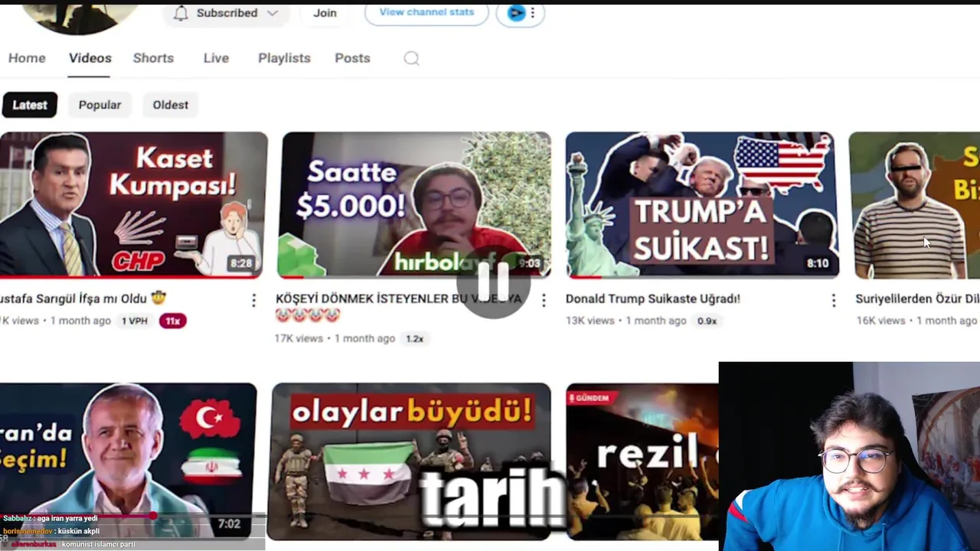Open the rezil video thumbnail
Image resolution: width=980 pixels, height=551 pixels.
click(642, 461)
